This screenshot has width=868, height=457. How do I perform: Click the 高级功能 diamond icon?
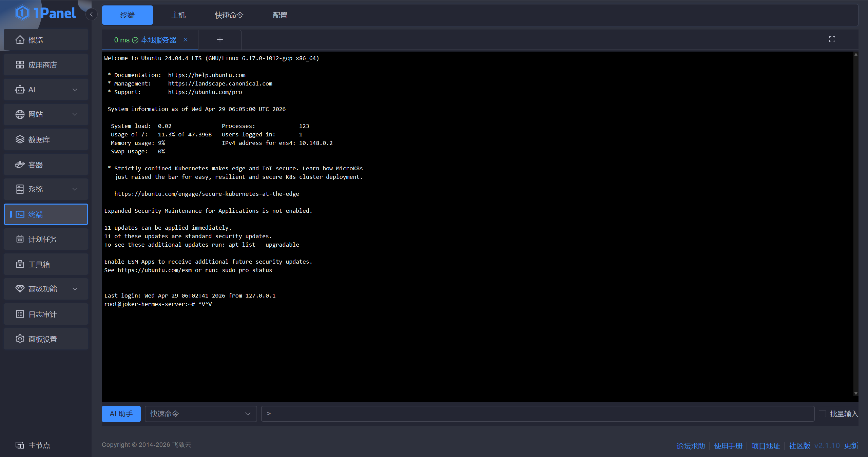pyautogui.click(x=20, y=289)
